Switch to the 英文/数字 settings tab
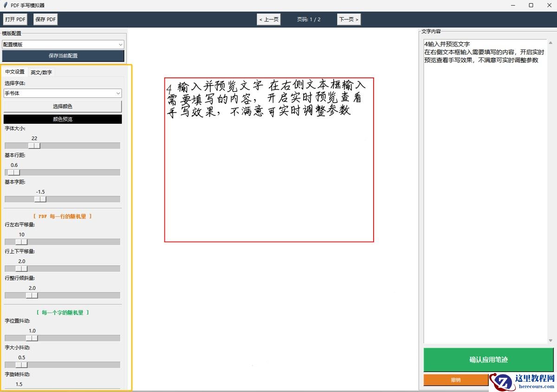The height and width of the screenshot is (392, 557). (41, 72)
